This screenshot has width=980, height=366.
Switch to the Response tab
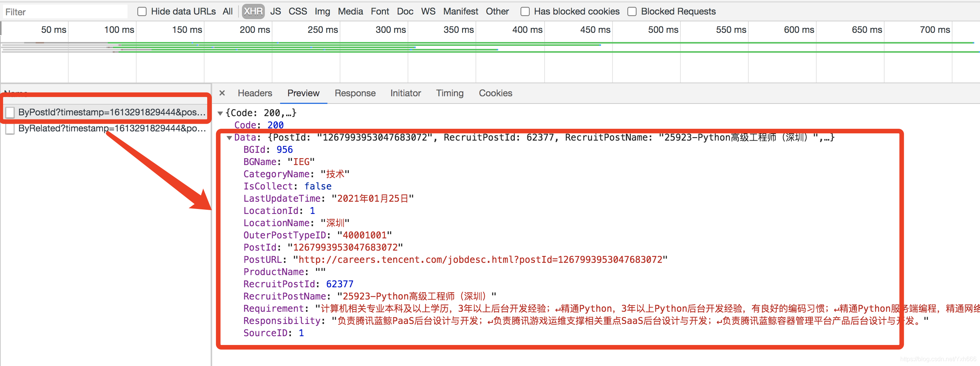355,93
